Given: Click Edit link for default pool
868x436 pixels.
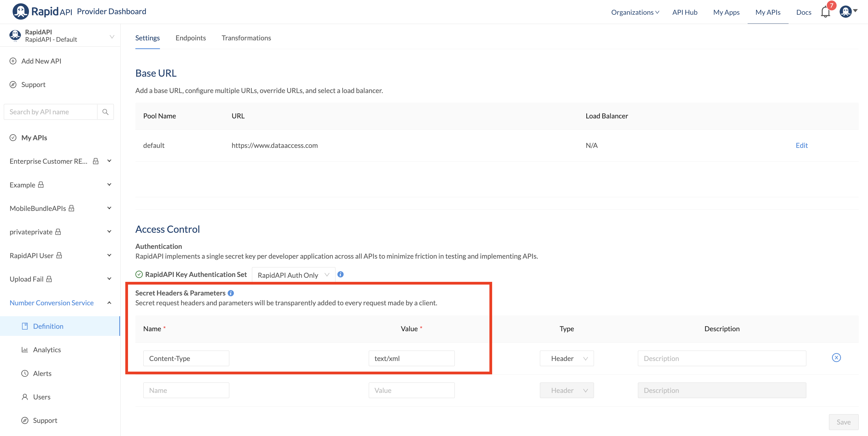Looking at the screenshot, I should (801, 145).
